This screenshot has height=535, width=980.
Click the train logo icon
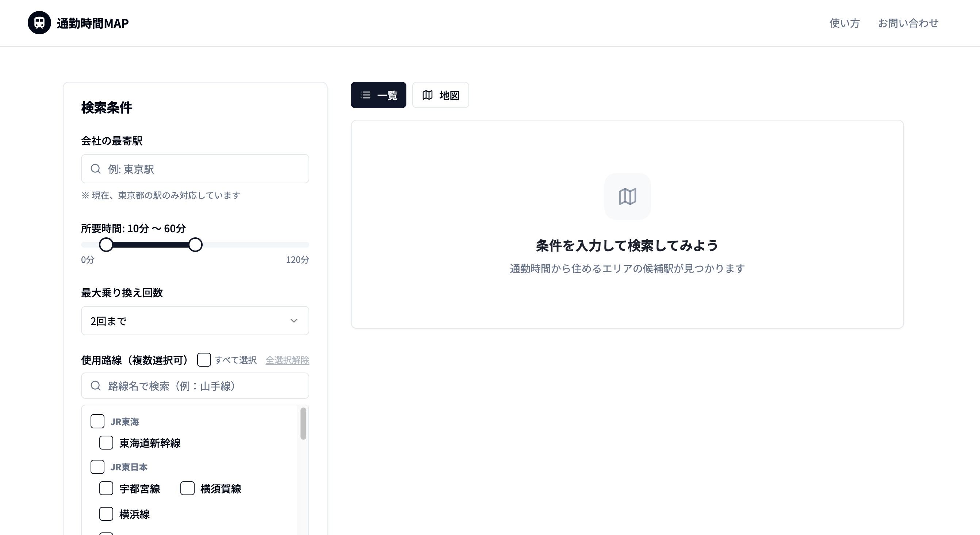(x=39, y=23)
